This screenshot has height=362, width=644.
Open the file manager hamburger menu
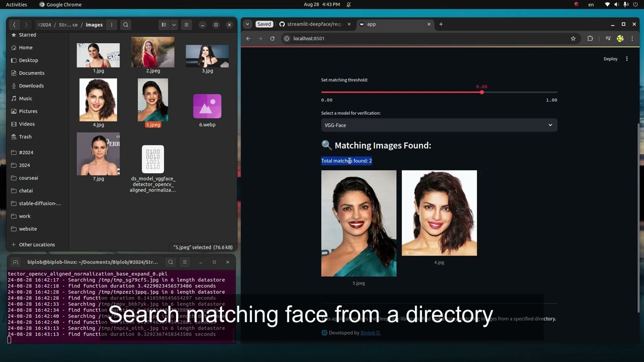(x=186, y=24)
